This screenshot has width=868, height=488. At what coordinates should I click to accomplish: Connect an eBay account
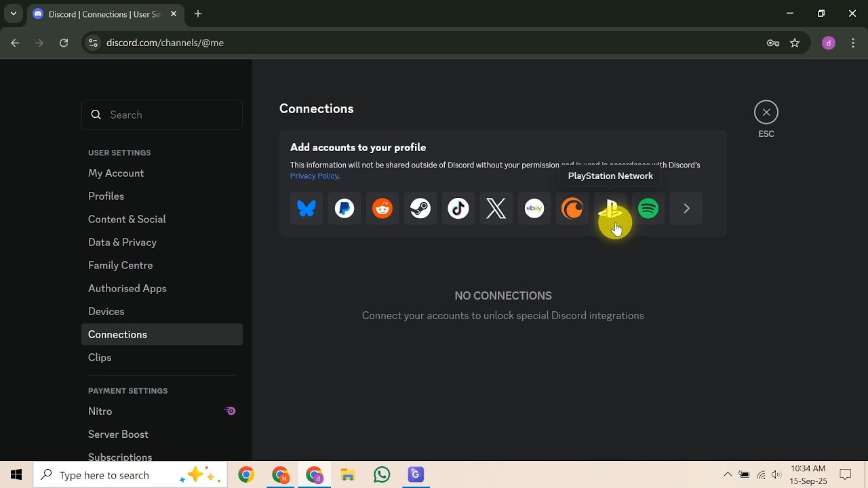534,209
